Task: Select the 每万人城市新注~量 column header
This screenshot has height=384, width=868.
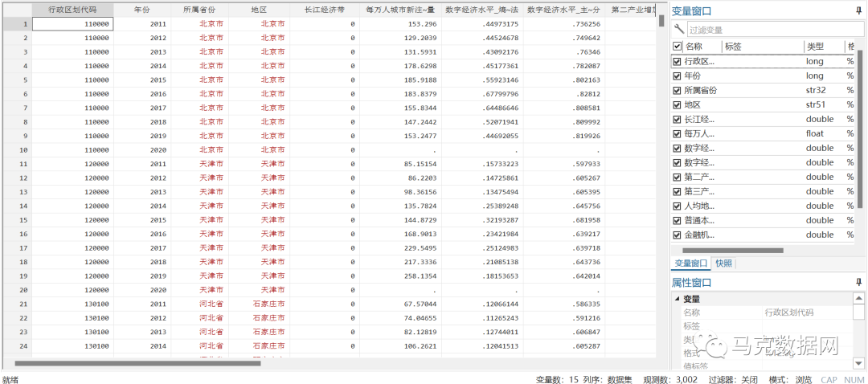Action: [x=399, y=10]
